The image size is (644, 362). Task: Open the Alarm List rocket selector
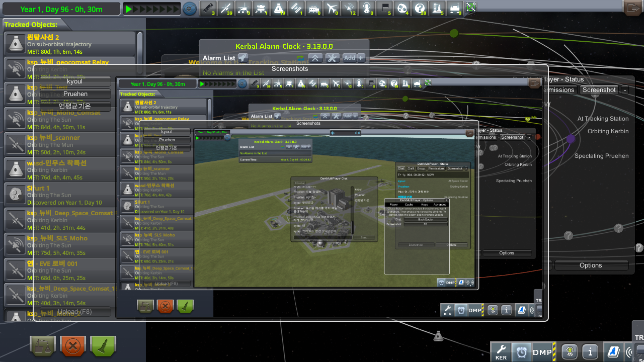(243, 58)
